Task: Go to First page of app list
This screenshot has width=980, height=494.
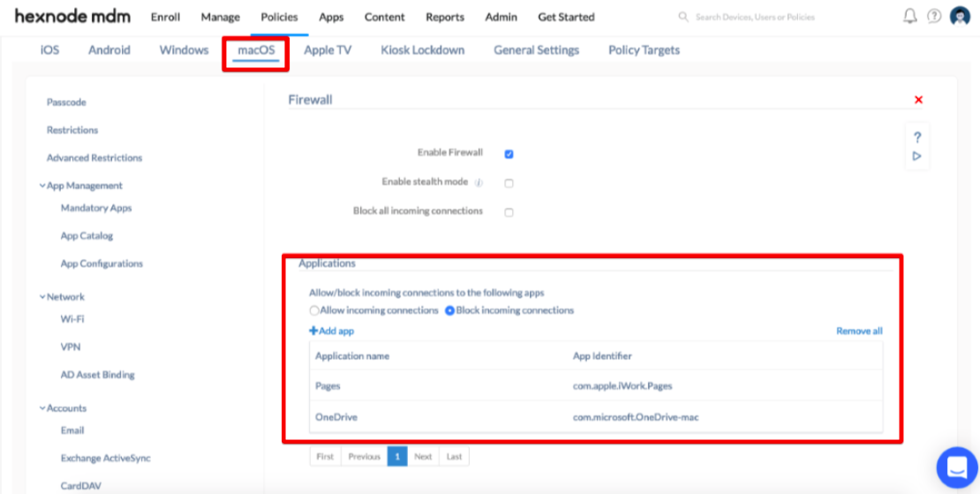Action: [x=325, y=457]
